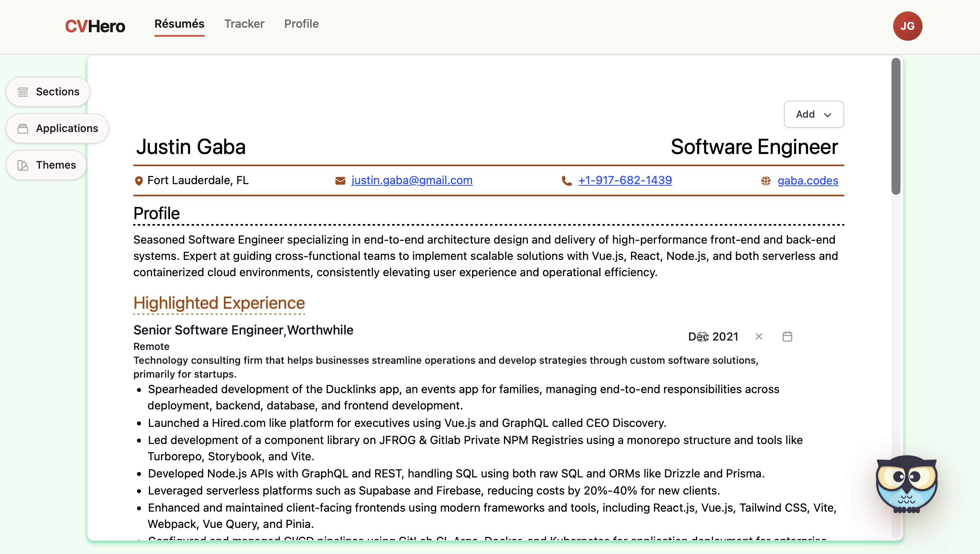Open the justin.gaba@gmail.com email link
The height and width of the screenshot is (554, 980).
pyautogui.click(x=412, y=180)
